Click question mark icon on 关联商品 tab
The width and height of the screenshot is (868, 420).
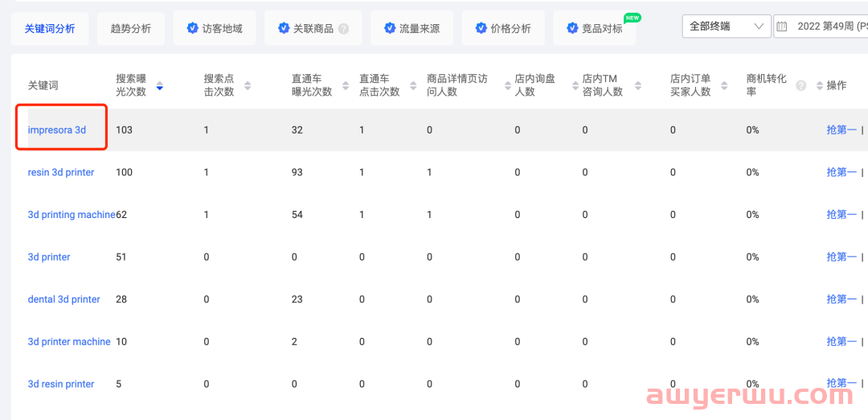pyautogui.click(x=344, y=29)
